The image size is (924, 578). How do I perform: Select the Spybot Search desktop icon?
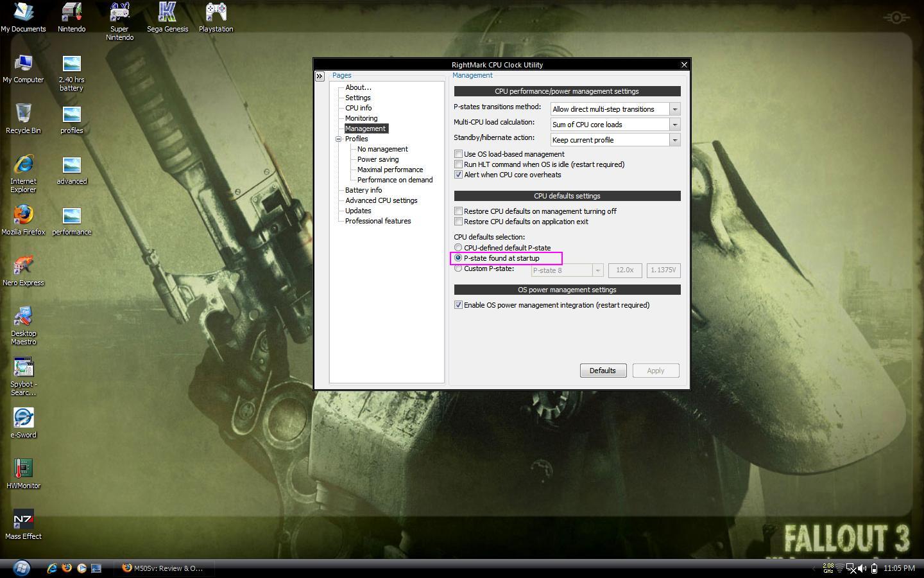click(x=23, y=376)
